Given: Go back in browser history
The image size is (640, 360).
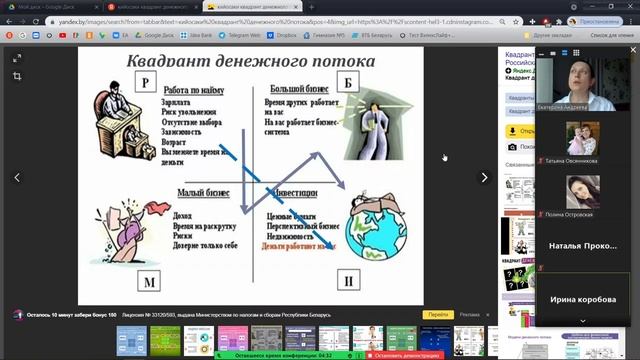Looking at the screenshot, I should pyautogui.click(x=9, y=22).
